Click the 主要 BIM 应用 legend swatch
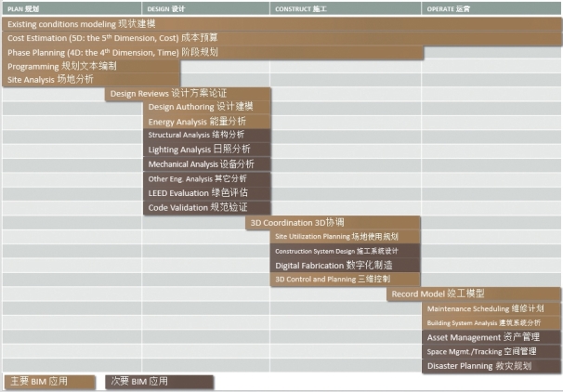Viewport: 563px width, 392px height. tap(50, 382)
